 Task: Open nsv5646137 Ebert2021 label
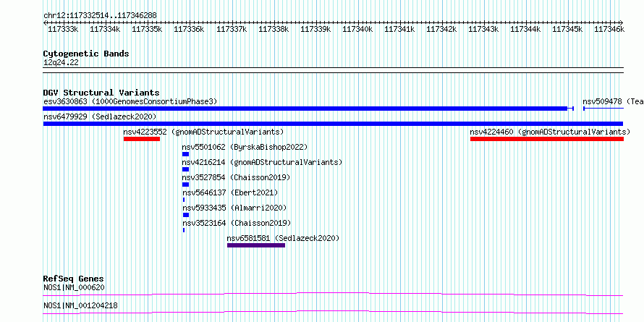(x=230, y=193)
